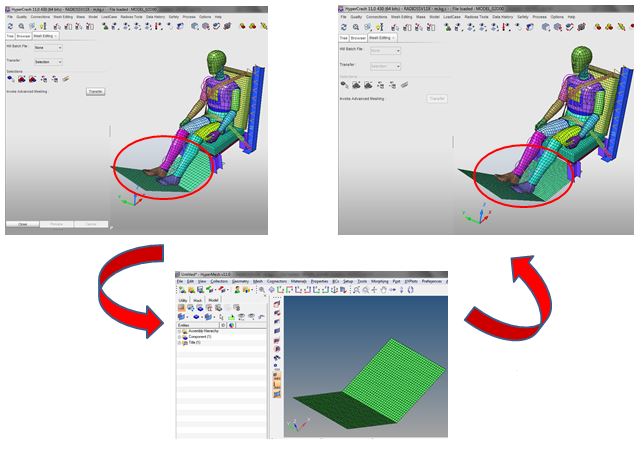This screenshot has width=641, height=450.
Task: Select Tree tab in right HyperCrash window
Action: tap(345, 37)
